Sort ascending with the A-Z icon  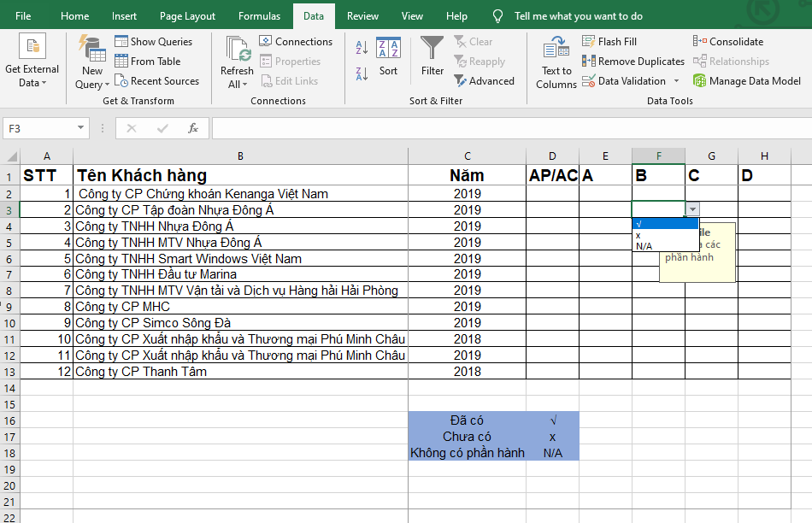point(362,48)
